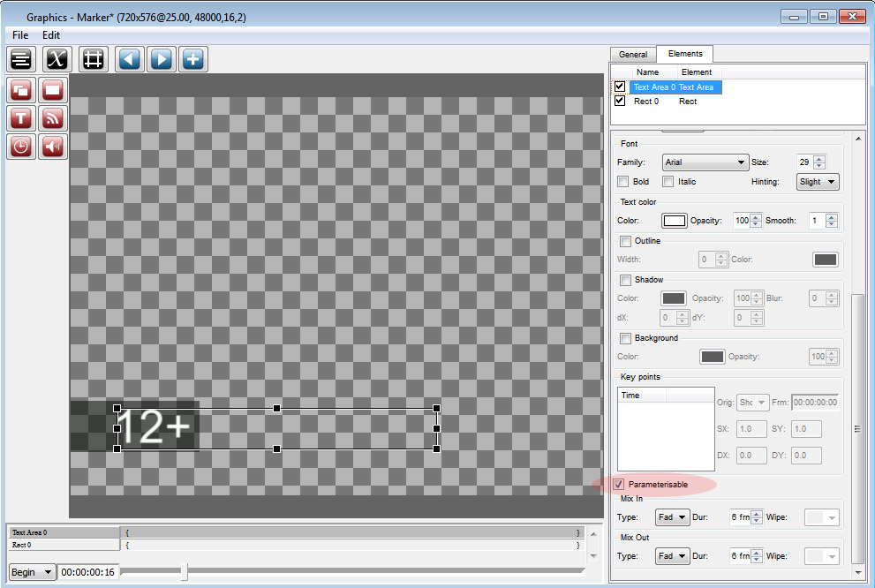Open the Edit menu
This screenshot has width=875, height=588.
click(51, 34)
